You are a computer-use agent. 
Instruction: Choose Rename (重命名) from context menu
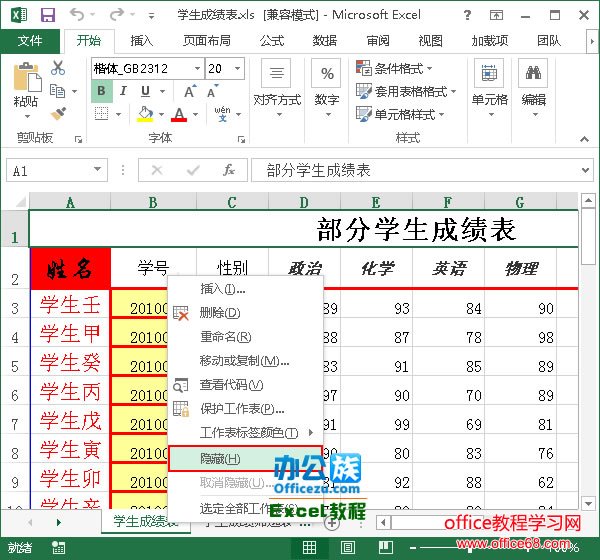[x=246, y=337]
